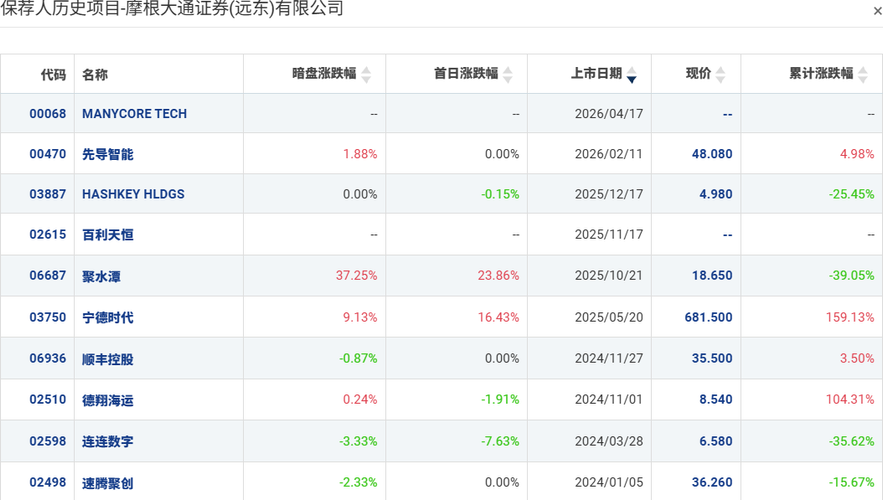The image size is (883, 500).
Task: Open stock code 02615
Action: tap(48, 234)
